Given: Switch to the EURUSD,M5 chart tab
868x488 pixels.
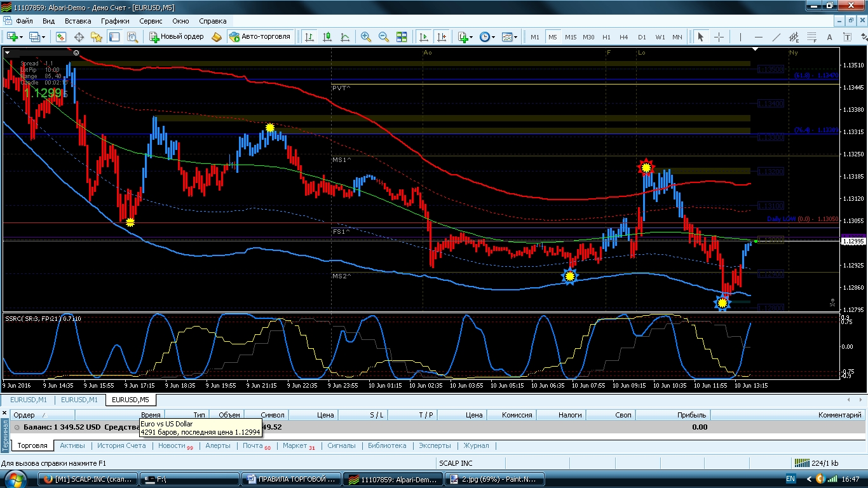Looking at the screenshot, I should point(130,400).
